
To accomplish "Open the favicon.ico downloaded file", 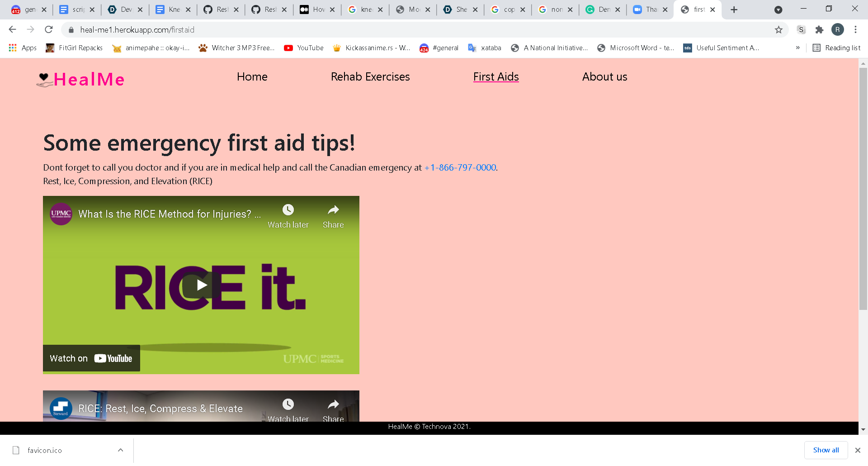I will tap(44, 450).
